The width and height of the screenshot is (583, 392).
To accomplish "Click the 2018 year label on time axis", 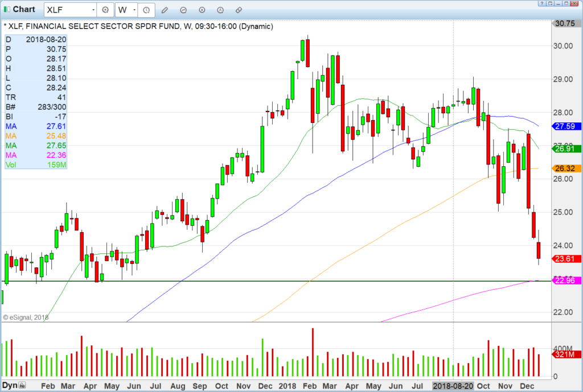I will point(288,386).
